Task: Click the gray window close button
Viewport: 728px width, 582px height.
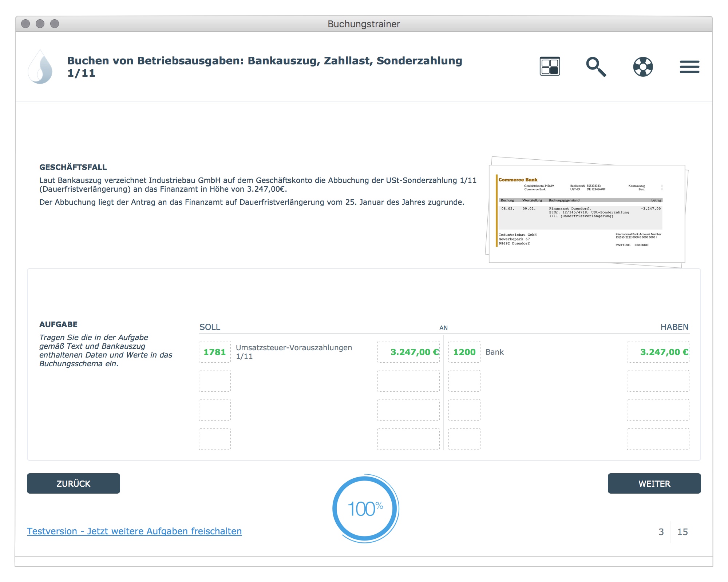Action: 25,24
